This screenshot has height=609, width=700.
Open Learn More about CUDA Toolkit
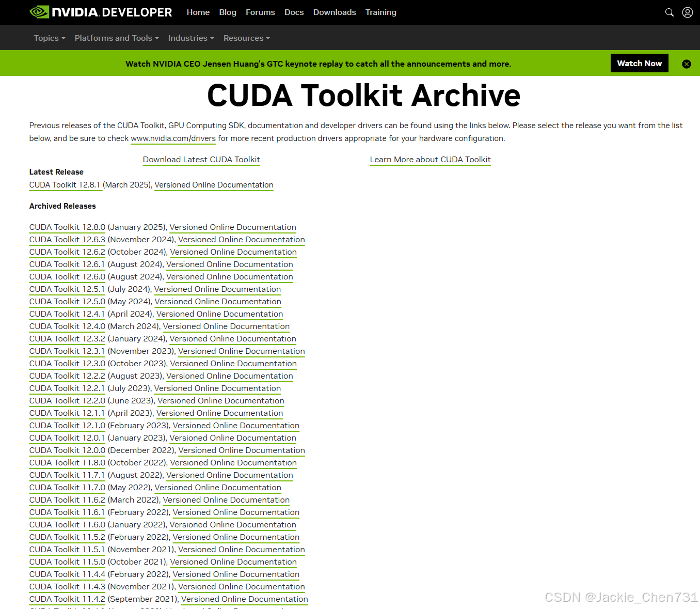click(x=430, y=160)
